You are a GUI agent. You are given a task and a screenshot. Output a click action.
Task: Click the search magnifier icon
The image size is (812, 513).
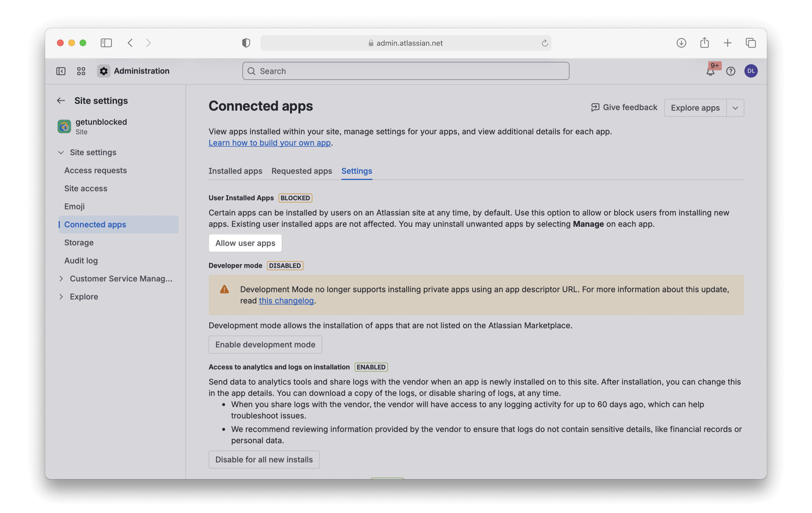click(x=251, y=71)
